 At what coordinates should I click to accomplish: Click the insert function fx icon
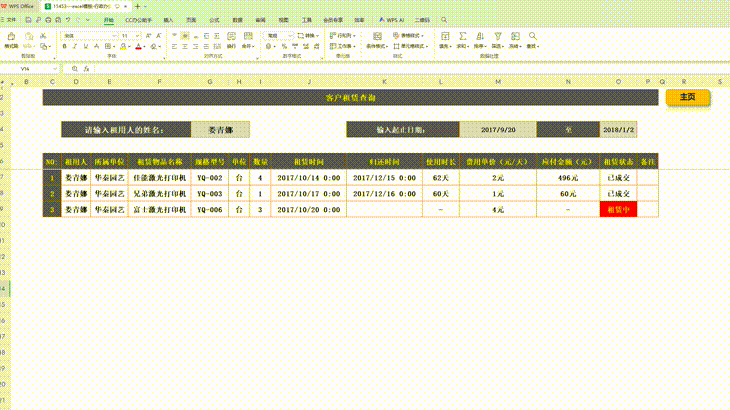coord(87,69)
